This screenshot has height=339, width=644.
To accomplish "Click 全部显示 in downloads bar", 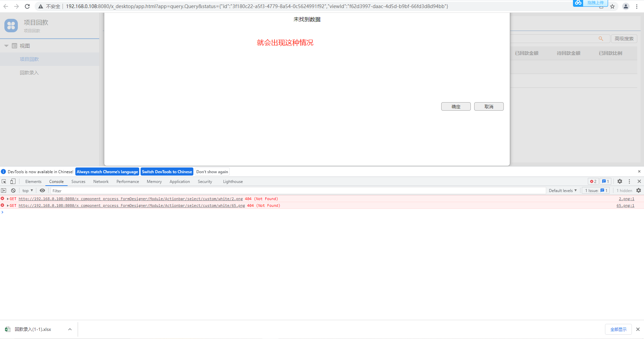I will tap(618, 329).
